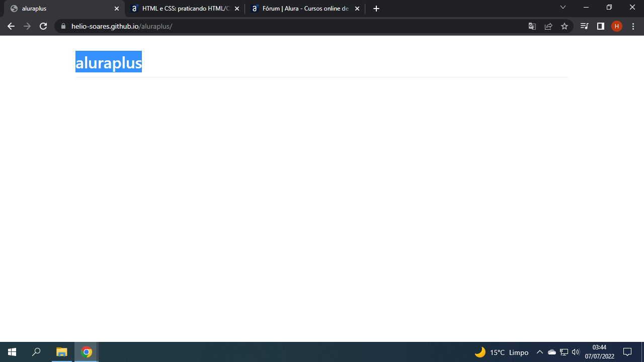Open a new tab

click(376, 9)
